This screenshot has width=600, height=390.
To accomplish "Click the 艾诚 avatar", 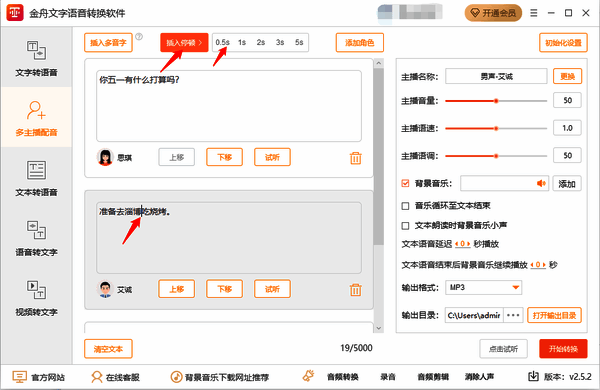I will [x=105, y=289].
